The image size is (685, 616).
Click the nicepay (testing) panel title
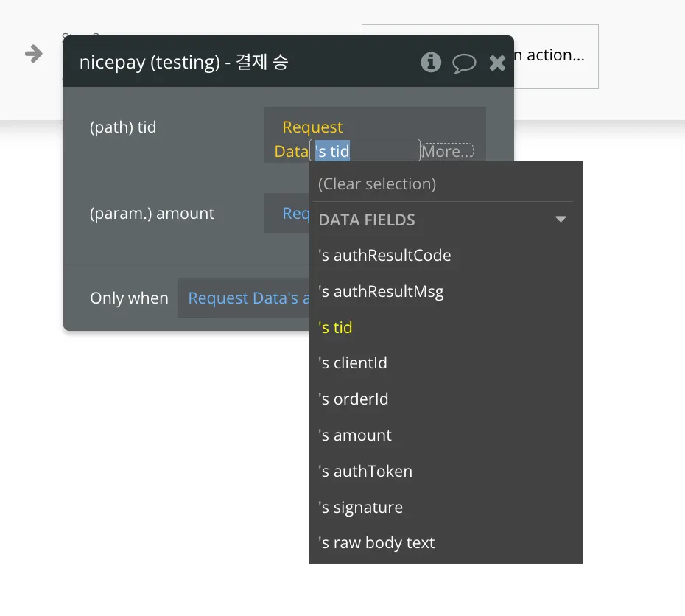(183, 62)
